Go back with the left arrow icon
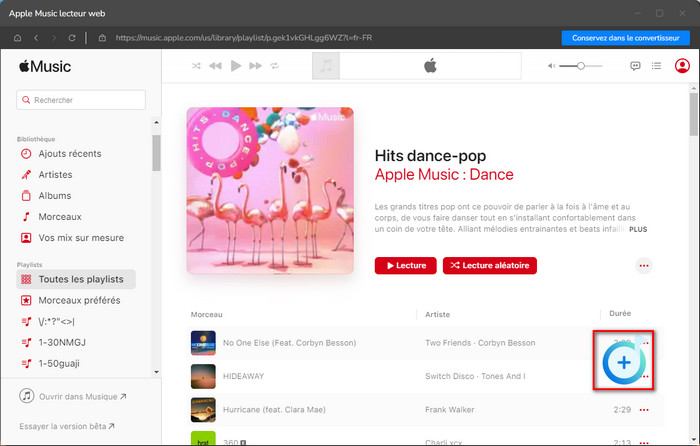This screenshot has height=446, width=700. coord(36,38)
